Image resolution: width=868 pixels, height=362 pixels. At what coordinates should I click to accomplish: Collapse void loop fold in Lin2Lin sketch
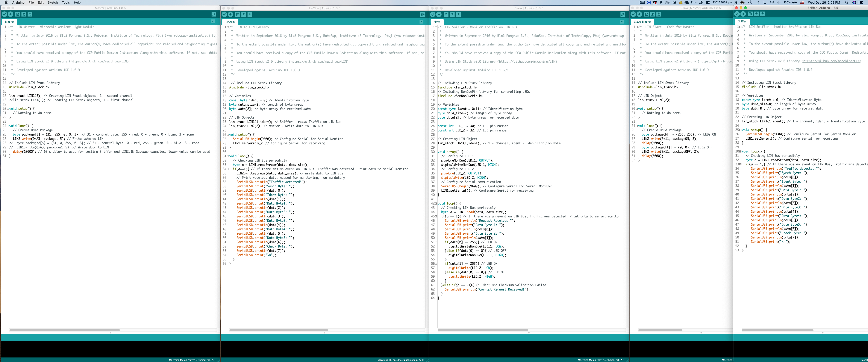point(228,156)
